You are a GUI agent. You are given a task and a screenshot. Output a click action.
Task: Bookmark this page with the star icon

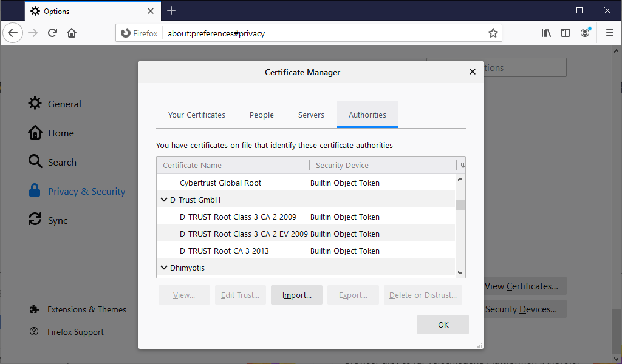tap(493, 33)
